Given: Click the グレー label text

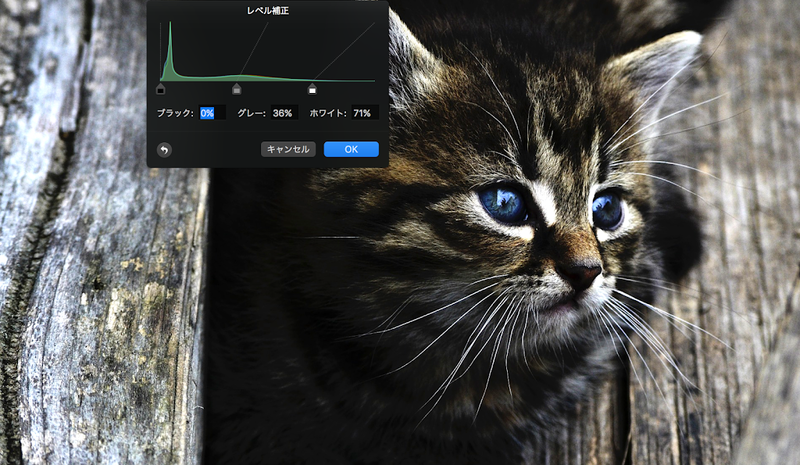Looking at the screenshot, I should 251,113.
